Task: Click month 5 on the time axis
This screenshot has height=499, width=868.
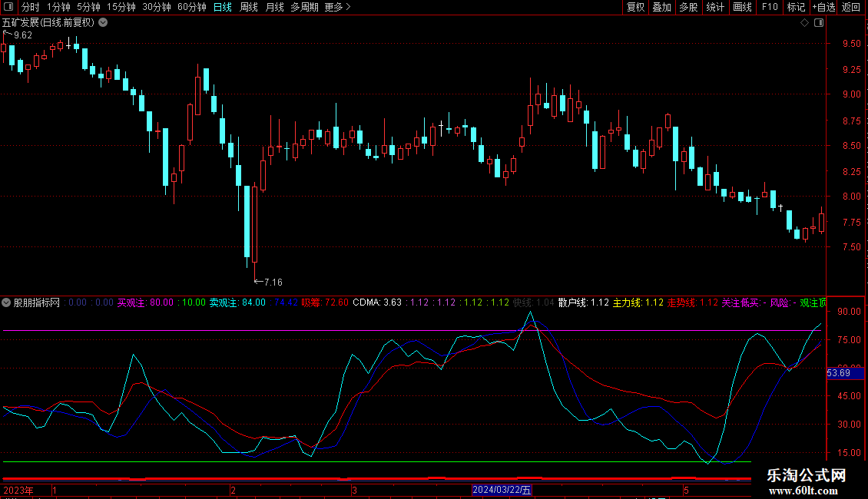Action: [686, 490]
